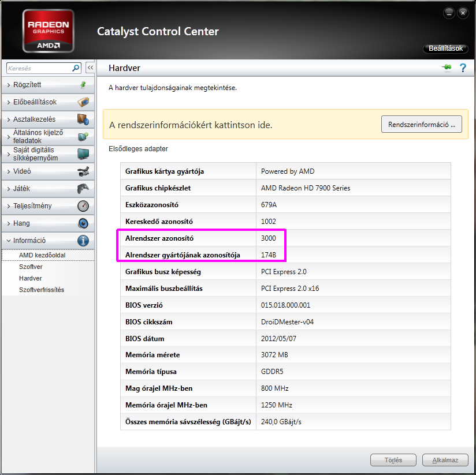Open AMD kezdőoldal in the sidebar
476x475 pixels.
[x=42, y=255]
